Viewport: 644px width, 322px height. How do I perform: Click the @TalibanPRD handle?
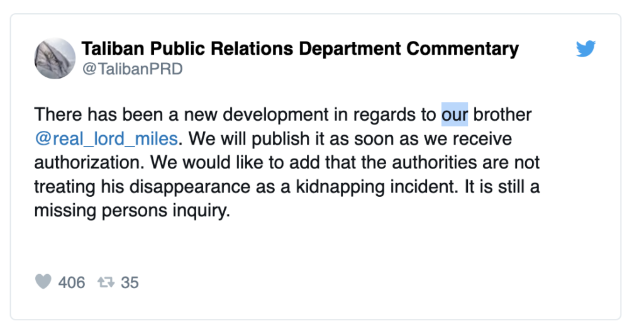click(x=132, y=69)
